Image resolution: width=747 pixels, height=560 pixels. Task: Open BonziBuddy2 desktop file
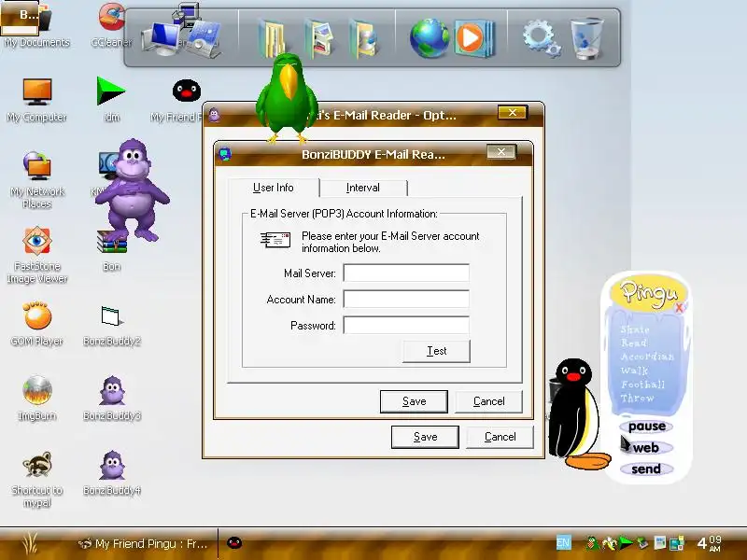(x=111, y=324)
